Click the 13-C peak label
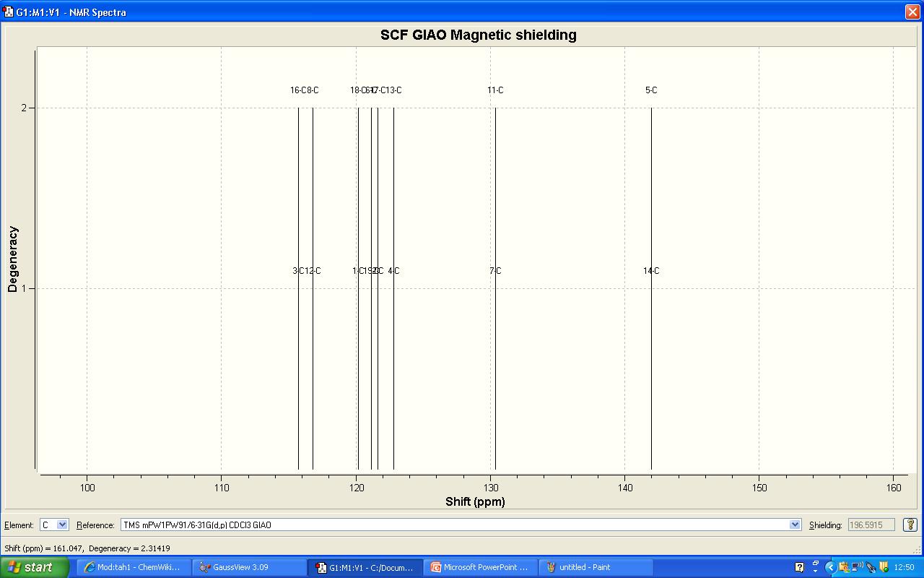This screenshot has width=924, height=578. coord(393,90)
